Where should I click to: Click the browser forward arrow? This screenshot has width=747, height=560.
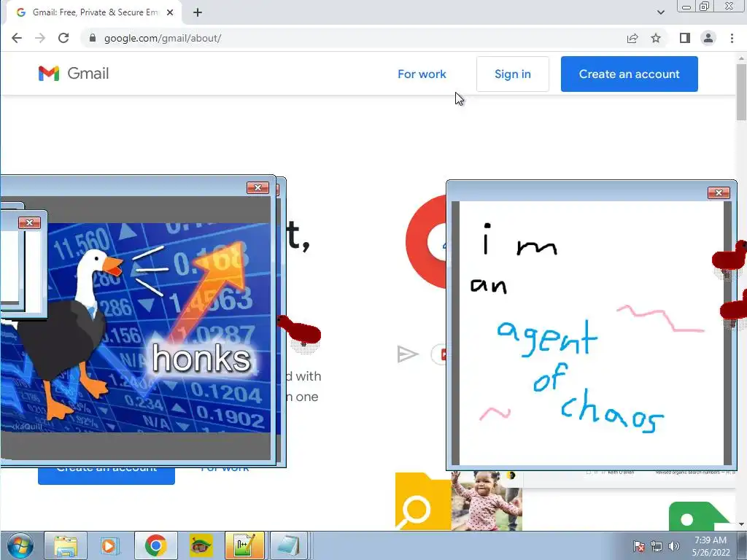coord(40,38)
